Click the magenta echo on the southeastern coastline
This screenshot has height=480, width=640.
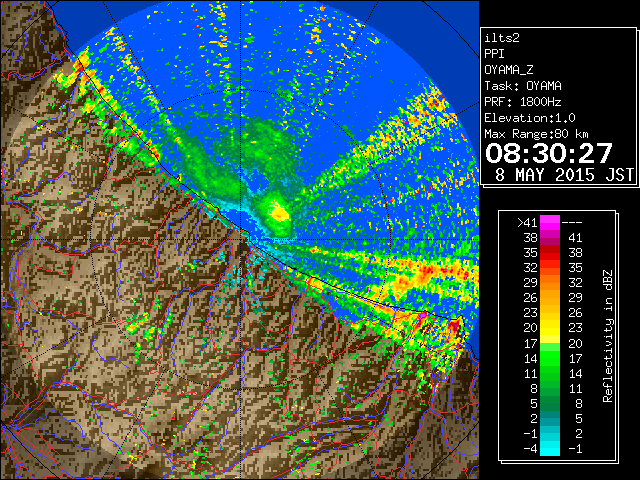pyautogui.click(x=423, y=315)
